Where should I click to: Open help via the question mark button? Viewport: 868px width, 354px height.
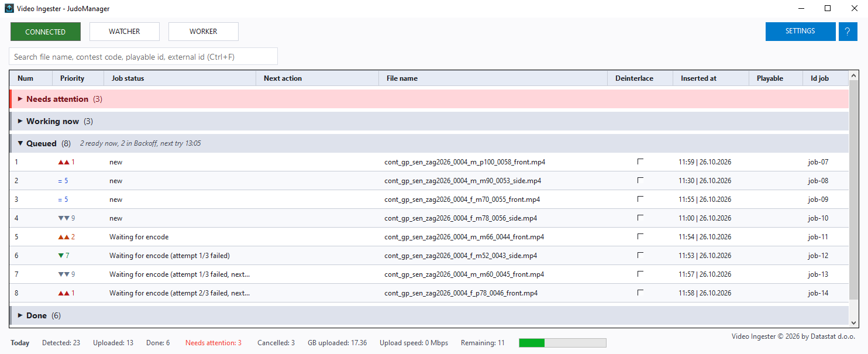(x=848, y=32)
